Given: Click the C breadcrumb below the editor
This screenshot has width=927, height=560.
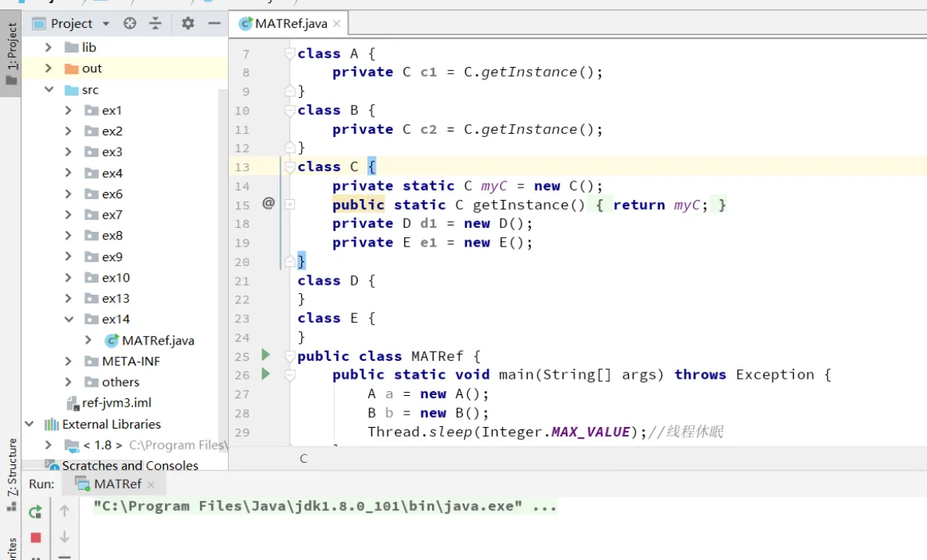Looking at the screenshot, I should (304, 458).
